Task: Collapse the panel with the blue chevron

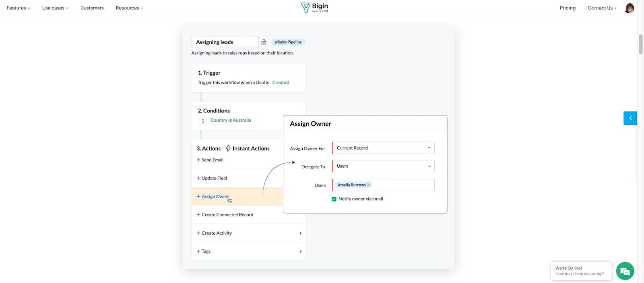Action: pos(630,118)
